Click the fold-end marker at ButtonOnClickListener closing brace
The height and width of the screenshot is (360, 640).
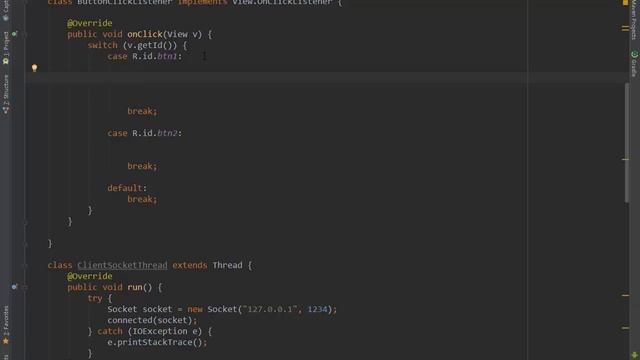(25, 244)
